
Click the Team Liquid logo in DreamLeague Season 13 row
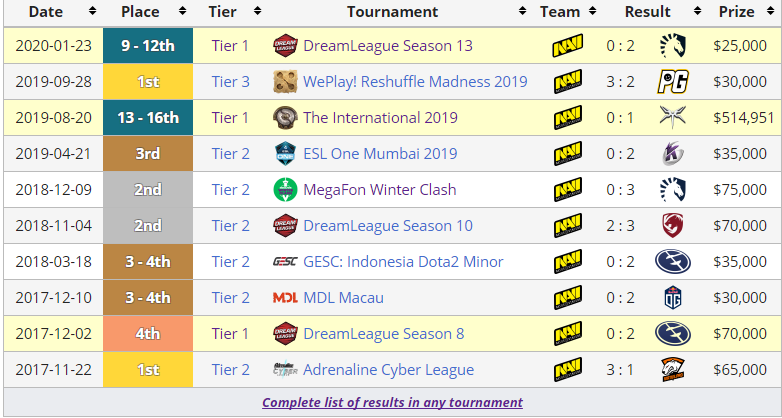672,46
